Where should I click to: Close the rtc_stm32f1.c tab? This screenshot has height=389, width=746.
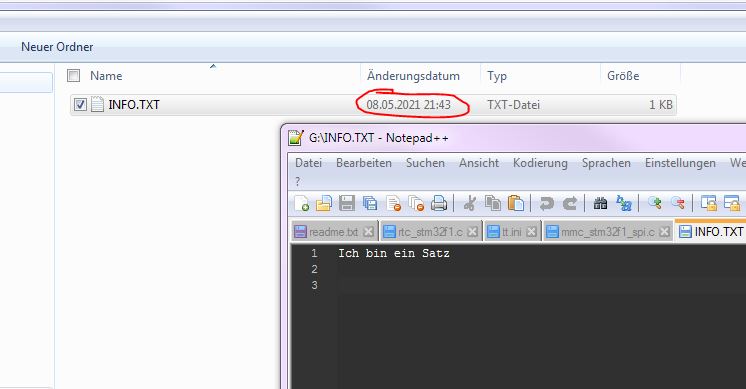(x=472, y=232)
